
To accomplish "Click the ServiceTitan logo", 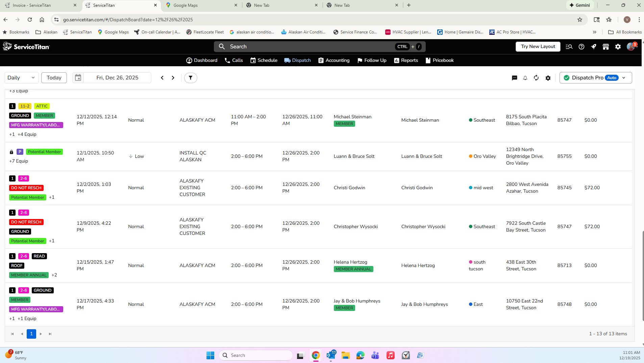I will pos(26,47).
